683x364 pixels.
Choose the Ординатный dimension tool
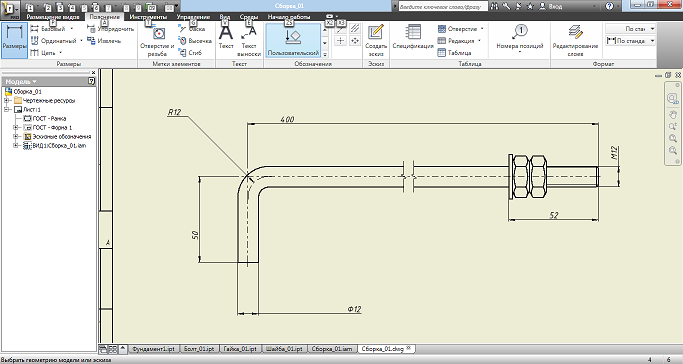coord(53,40)
